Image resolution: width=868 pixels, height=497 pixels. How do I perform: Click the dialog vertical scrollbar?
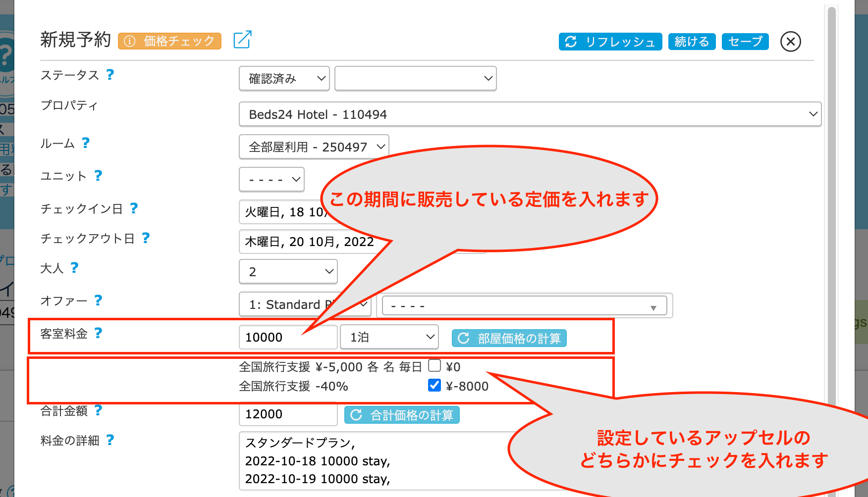click(832, 198)
